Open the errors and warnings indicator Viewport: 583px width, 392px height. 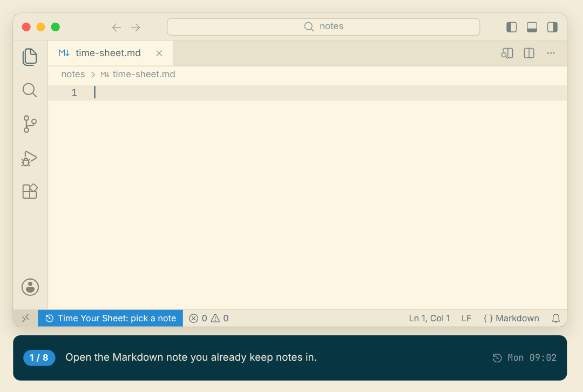(209, 319)
